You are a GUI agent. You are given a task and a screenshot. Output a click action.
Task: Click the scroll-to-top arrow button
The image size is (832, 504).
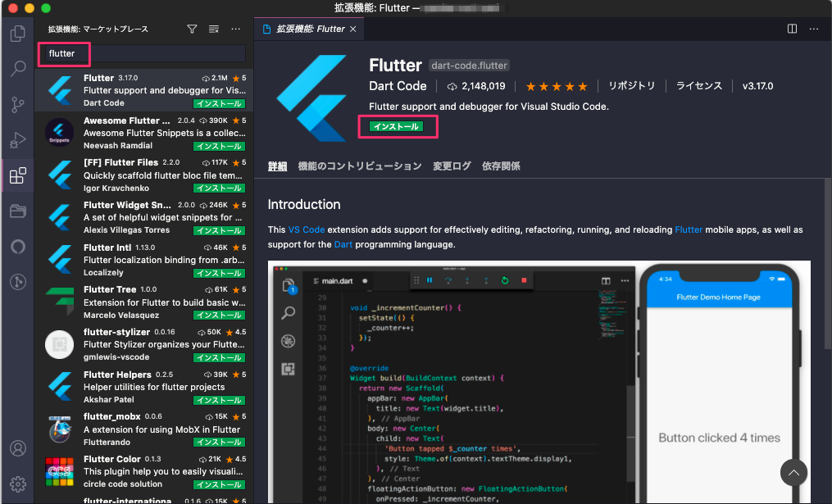[x=793, y=473]
